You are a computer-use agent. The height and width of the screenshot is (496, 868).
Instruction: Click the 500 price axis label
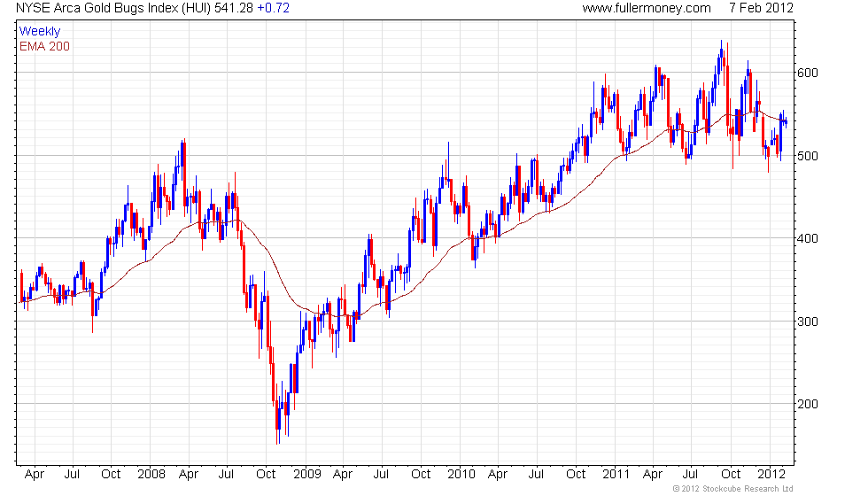[x=807, y=156]
